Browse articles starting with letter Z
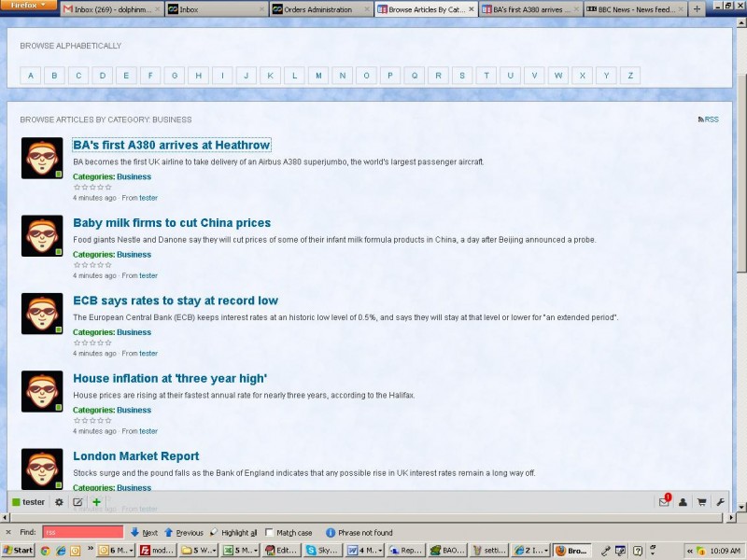747x560 pixels. click(x=630, y=76)
